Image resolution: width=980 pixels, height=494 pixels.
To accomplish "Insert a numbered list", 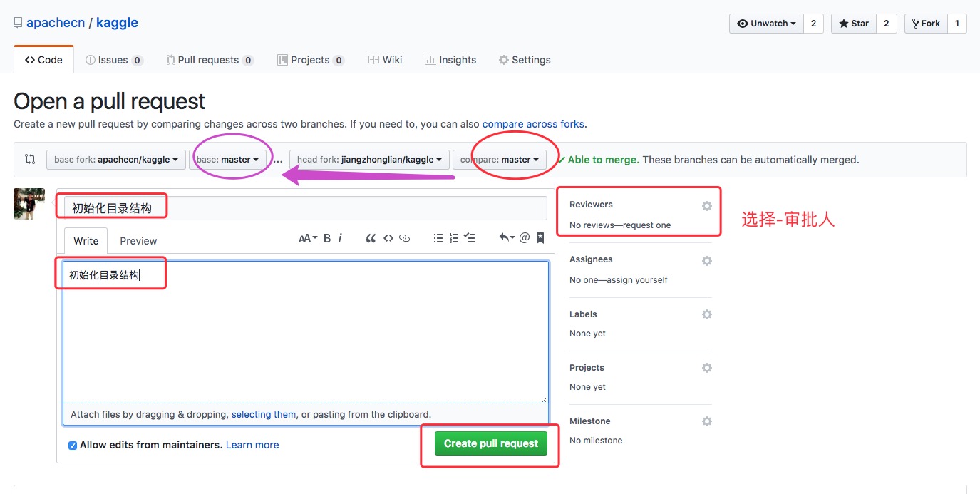I will 454,238.
